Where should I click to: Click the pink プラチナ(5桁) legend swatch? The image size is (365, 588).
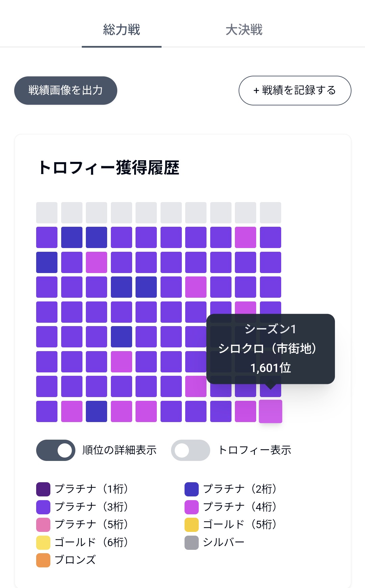43,524
